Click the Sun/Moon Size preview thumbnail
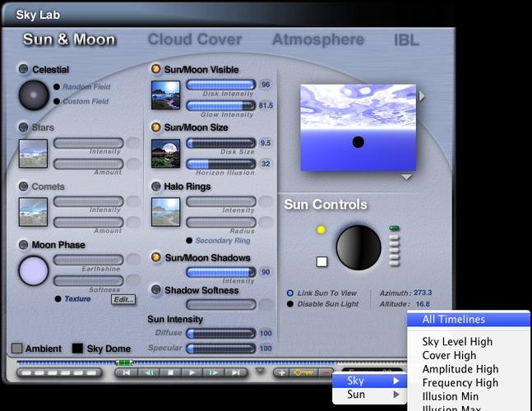Viewport: 532px width, 411px height. click(165, 154)
